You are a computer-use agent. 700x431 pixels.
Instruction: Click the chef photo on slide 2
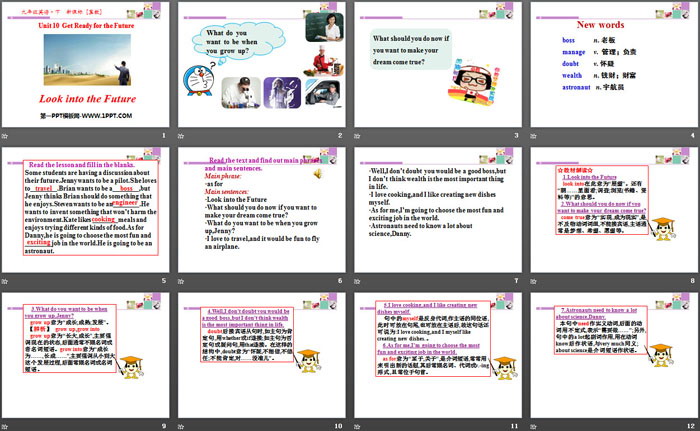323,61
